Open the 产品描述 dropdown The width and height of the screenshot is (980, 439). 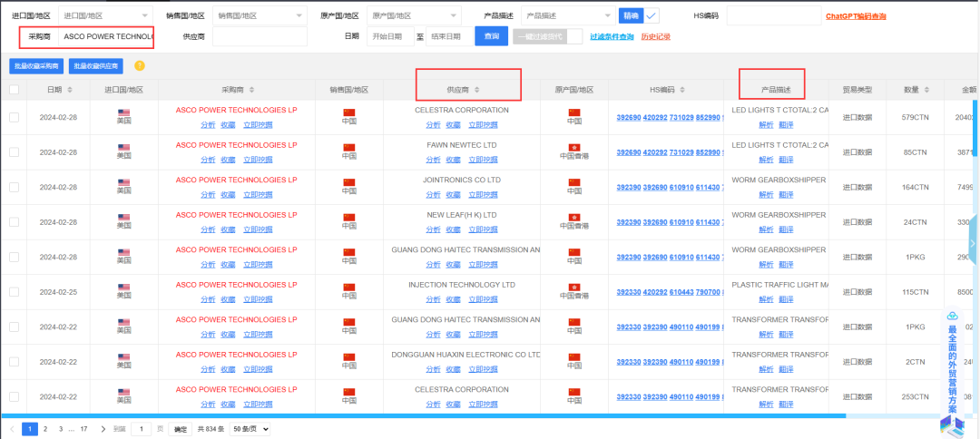568,15
